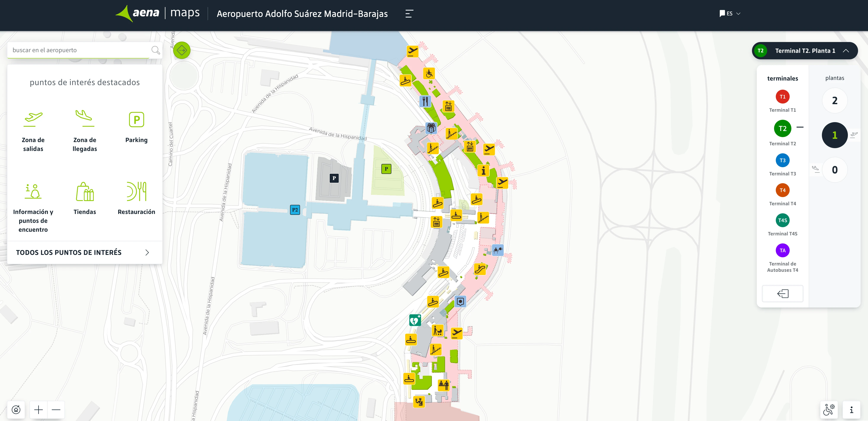Open the ES language dropdown
This screenshot has width=868, height=421.
tap(730, 13)
